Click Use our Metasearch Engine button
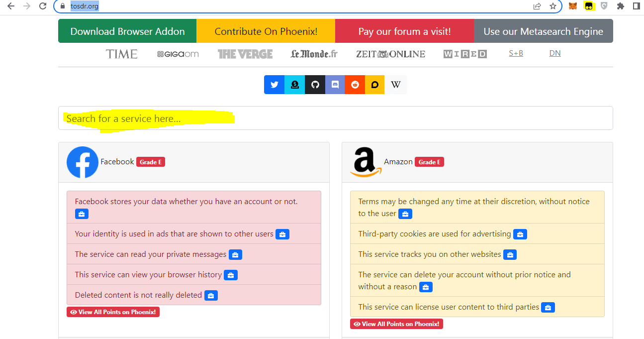 544,31
